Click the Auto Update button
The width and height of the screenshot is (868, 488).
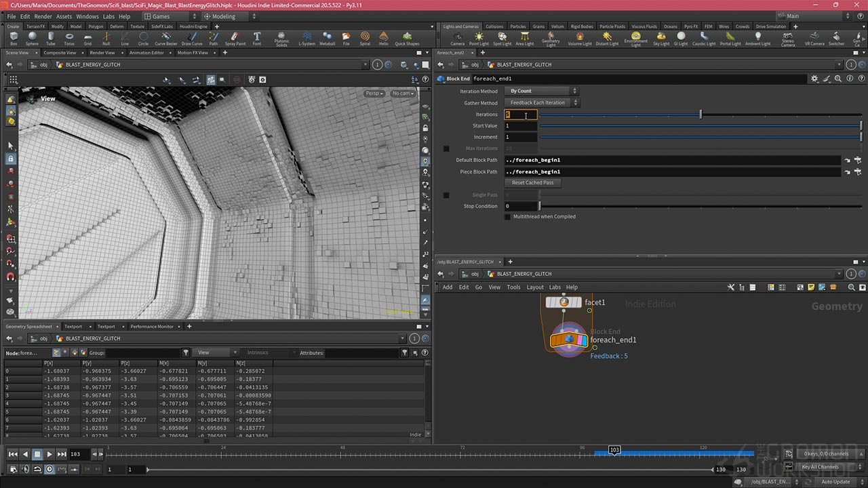point(835,482)
